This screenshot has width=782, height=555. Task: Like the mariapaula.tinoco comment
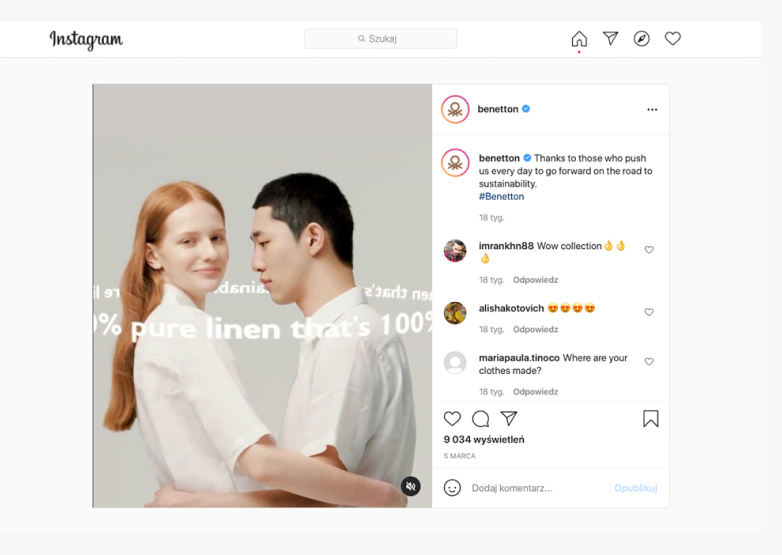click(x=649, y=361)
